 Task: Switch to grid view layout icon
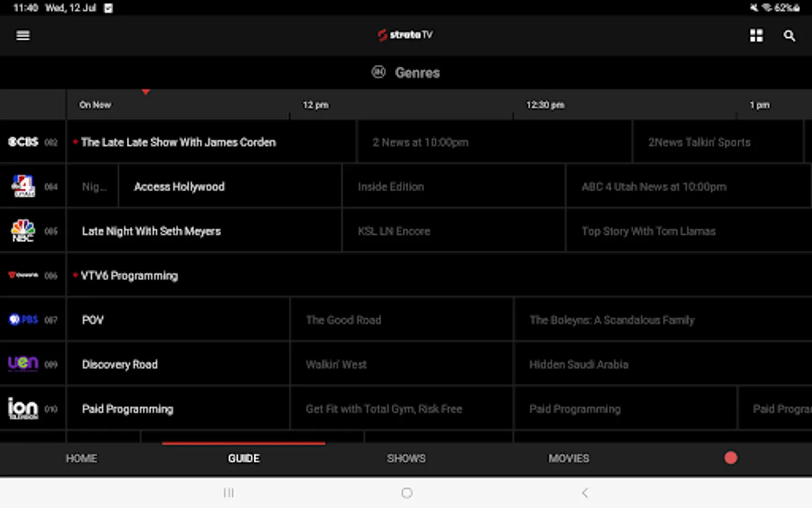coord(756,36)
